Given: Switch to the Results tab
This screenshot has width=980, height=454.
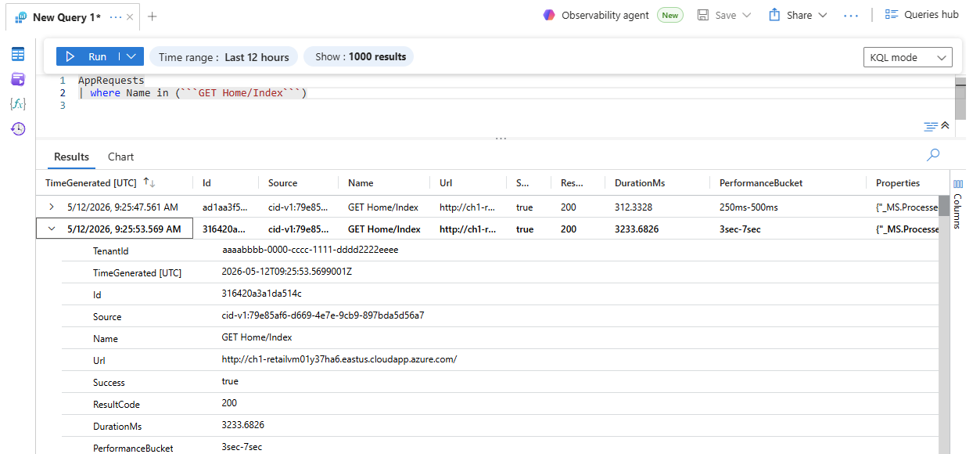Looking at the screenshot, I should tap(71, 157).
